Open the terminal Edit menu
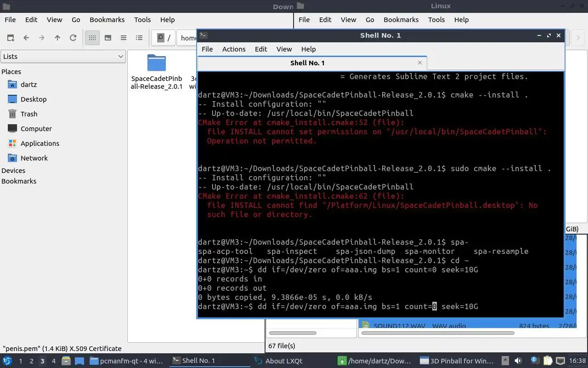The width and height of the screenshot is (588, 368). [x=261, y=49]
